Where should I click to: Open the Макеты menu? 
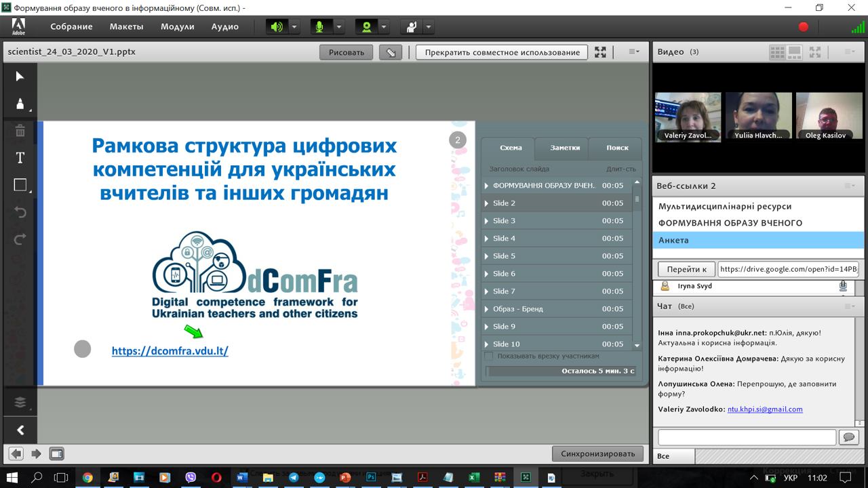127,26
